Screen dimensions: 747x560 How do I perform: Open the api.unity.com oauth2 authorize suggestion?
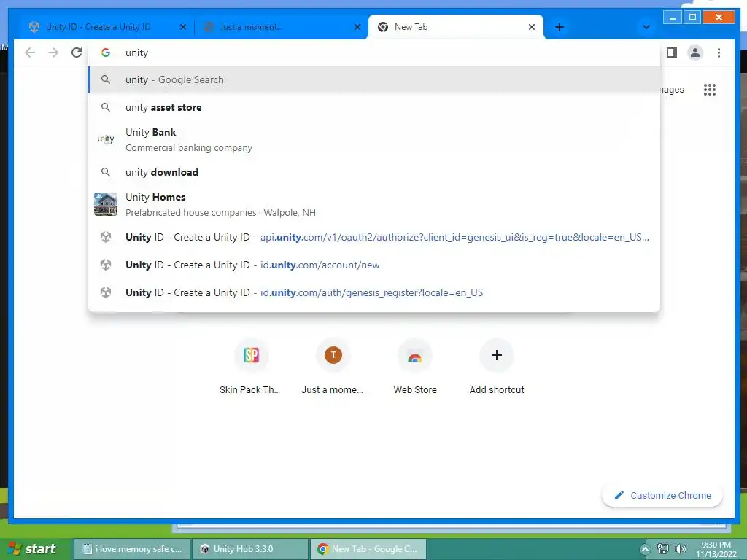[x=374, y=237]
